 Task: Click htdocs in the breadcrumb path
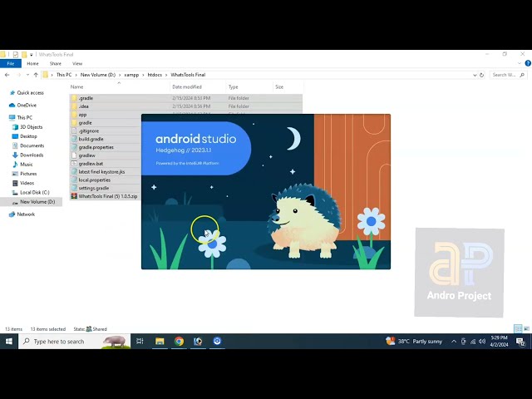click(x=155, y=75)
